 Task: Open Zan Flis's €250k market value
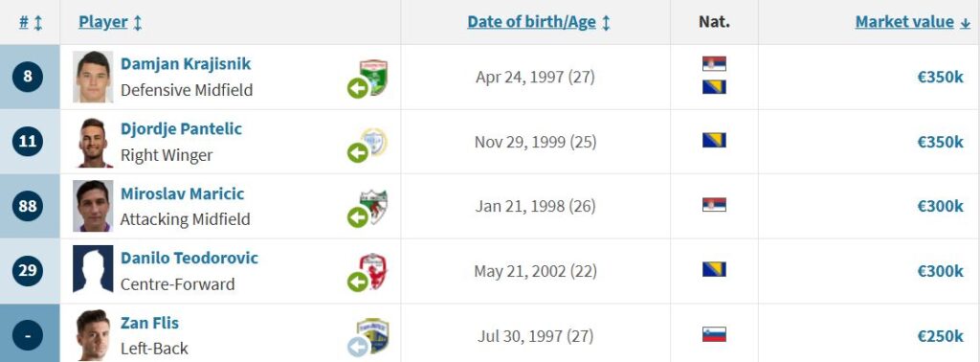(x=941, y=336)
